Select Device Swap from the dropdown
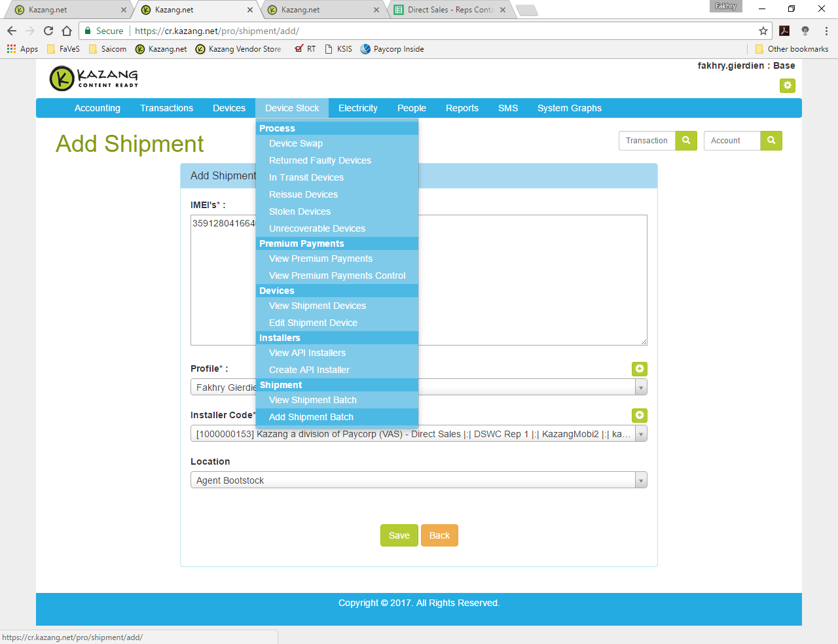Viewport: 838px width, 644px height. click(x=337, y=143)
